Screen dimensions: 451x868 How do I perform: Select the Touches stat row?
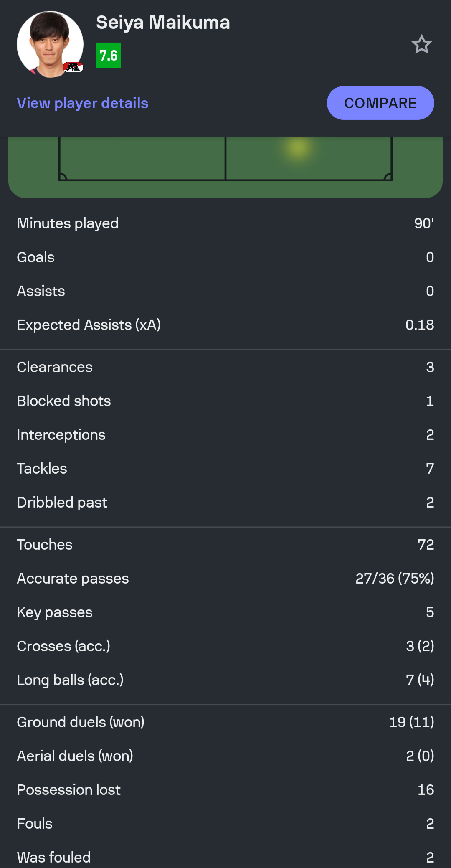pos(225,545)
